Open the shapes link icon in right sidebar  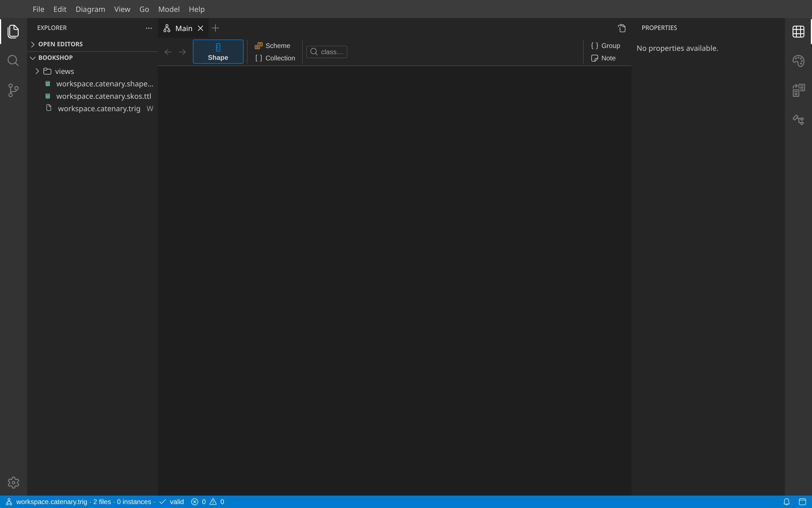click(x=798, y=120)
